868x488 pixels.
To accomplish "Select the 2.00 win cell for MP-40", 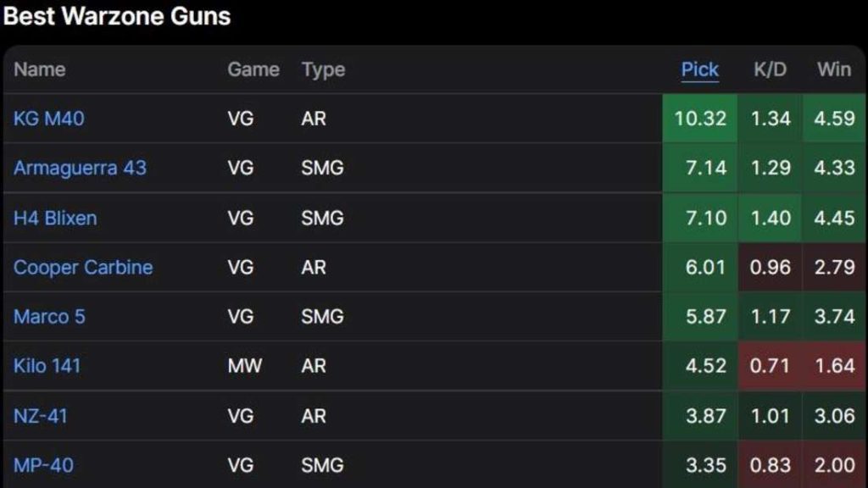I will [834, 464].
